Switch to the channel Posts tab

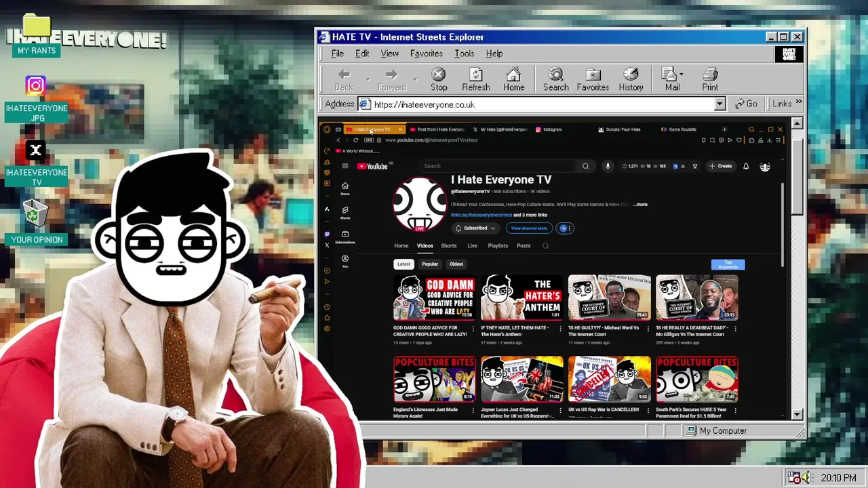click(x=524, y=246)
